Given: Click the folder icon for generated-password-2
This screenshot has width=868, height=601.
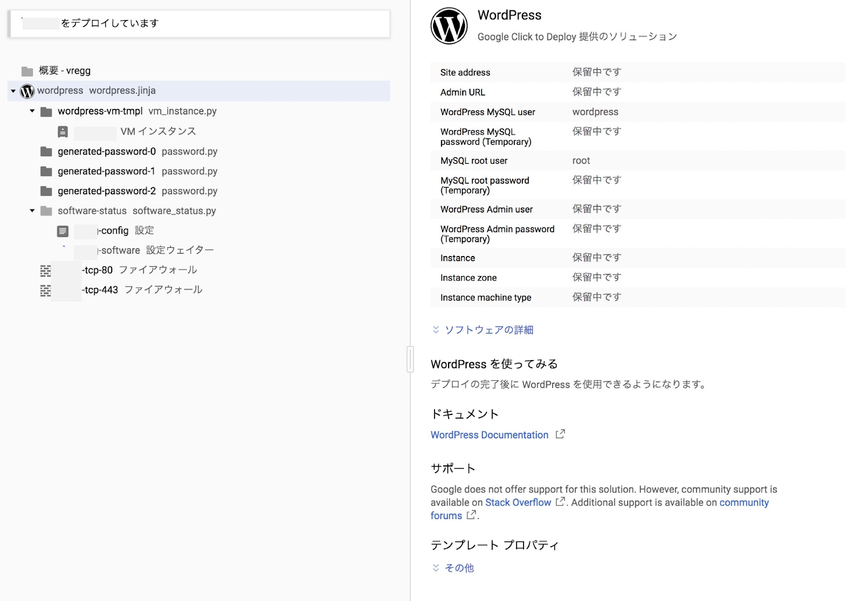Looking at the screenshot, I should 47,191.
